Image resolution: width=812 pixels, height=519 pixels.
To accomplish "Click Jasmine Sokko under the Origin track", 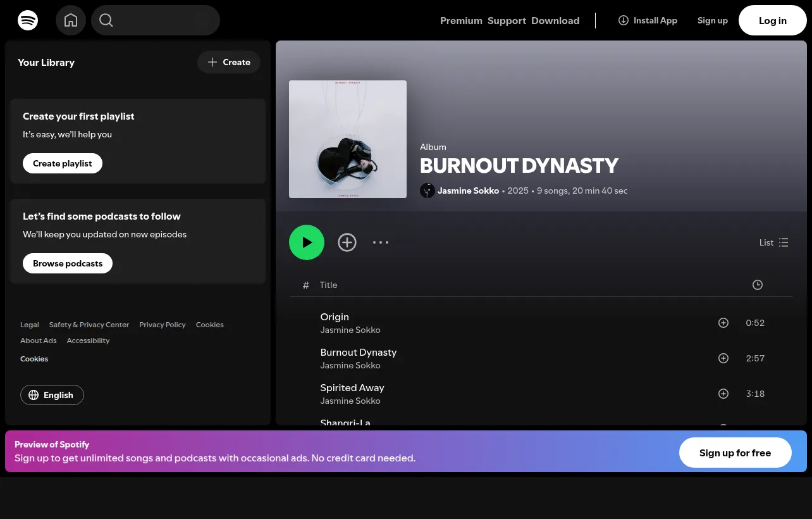I will (350, 330).
